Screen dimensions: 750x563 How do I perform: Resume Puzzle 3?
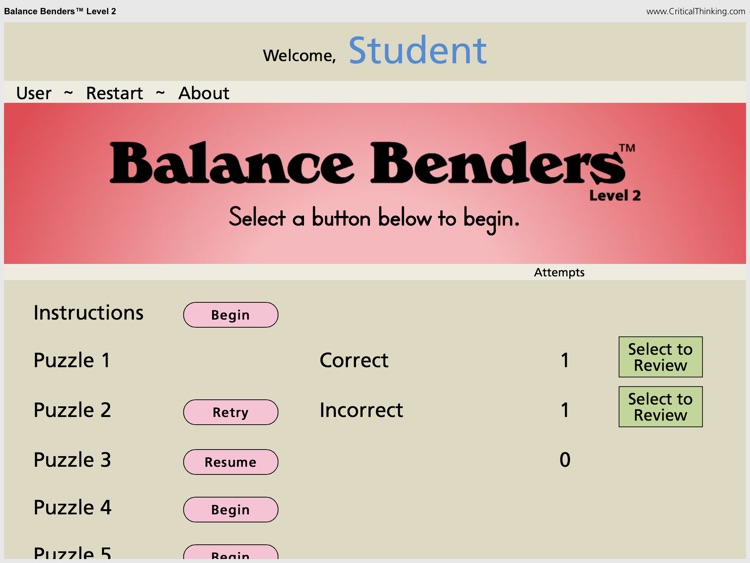(x=231, y=462)
